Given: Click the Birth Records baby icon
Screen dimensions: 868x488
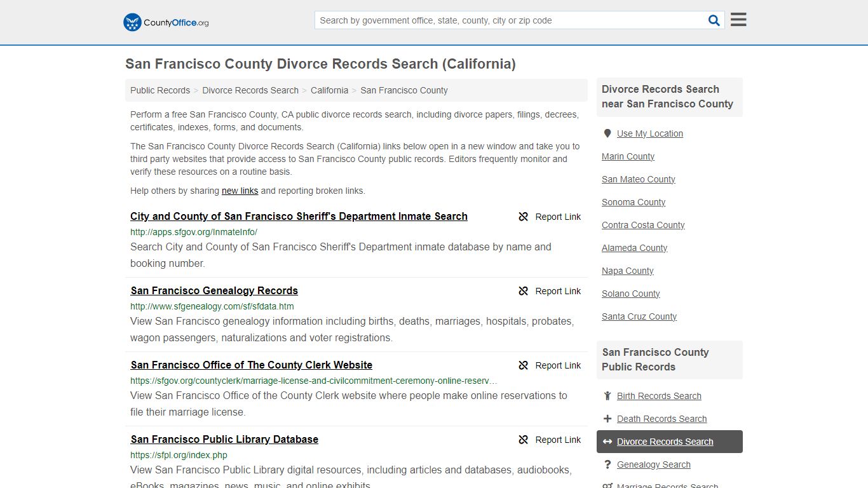Looking at the screenshot, I should point(607,396).
